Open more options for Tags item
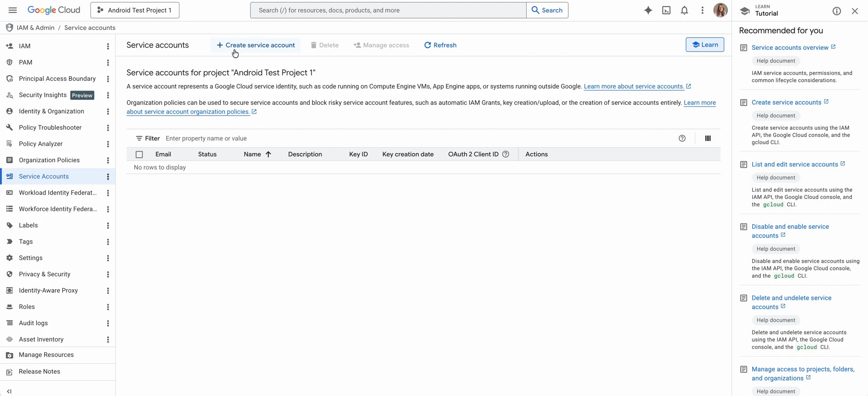 click(108, 241)
